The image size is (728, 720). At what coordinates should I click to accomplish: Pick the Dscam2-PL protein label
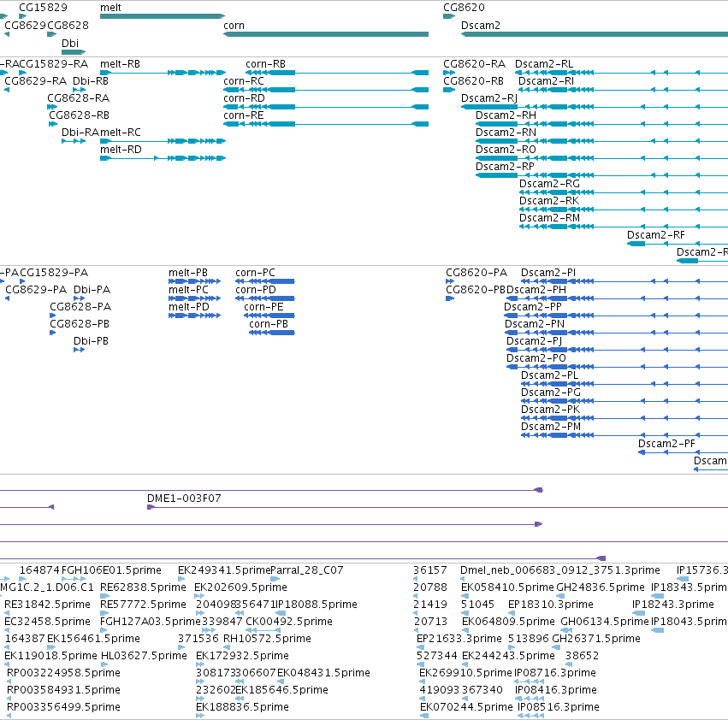pos(550,375)
